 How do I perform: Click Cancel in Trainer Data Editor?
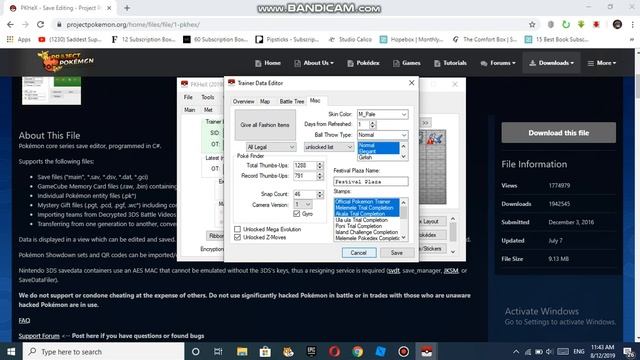coord(359,253)
